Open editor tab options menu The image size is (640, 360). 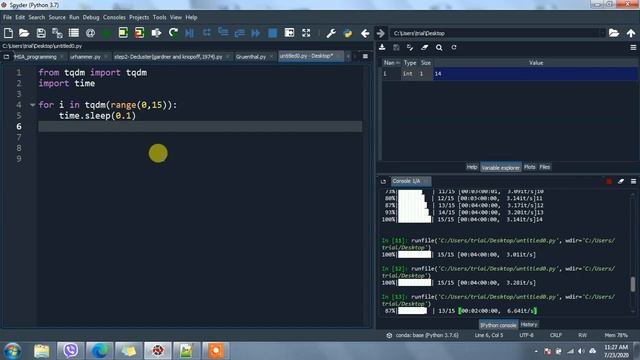(365, 56)
